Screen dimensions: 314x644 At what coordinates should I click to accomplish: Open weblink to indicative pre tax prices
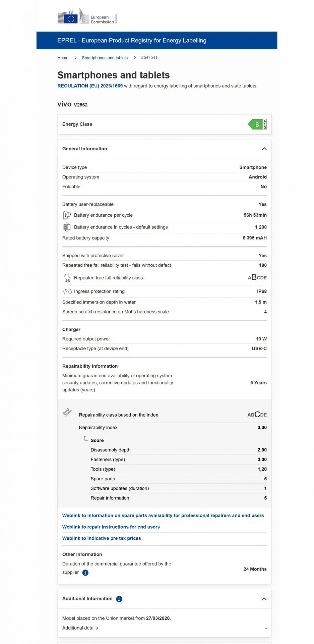pyautogui.click(x=102, y=538)
